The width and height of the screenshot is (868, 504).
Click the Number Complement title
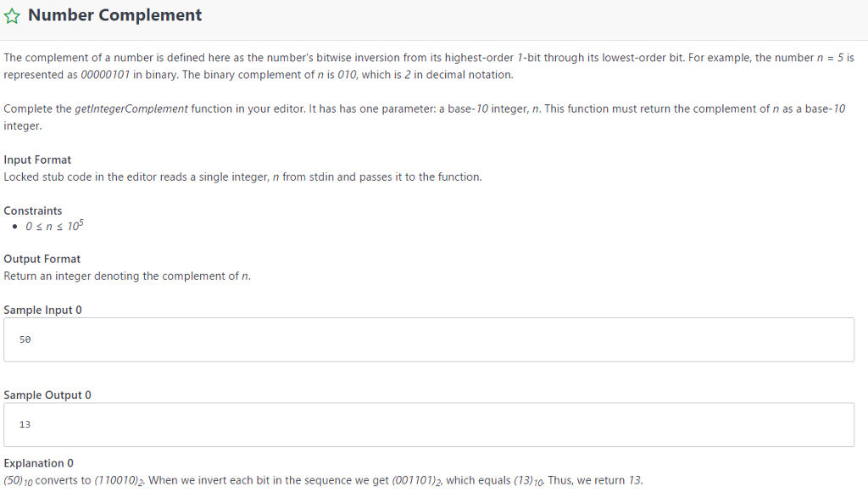click(115, 15)
